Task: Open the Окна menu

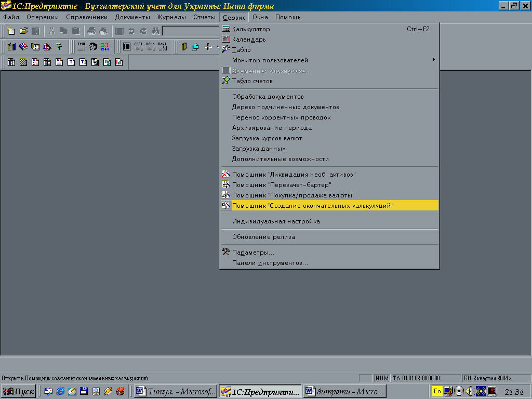Action: pos(260,17)
